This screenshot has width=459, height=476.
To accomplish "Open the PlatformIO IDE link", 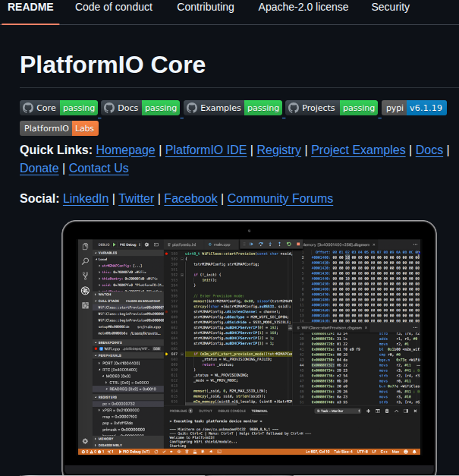I will 206,150.
